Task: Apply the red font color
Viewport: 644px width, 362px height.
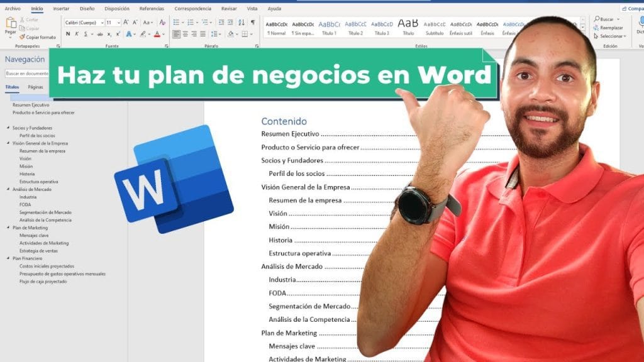Action: pos(157,34)
